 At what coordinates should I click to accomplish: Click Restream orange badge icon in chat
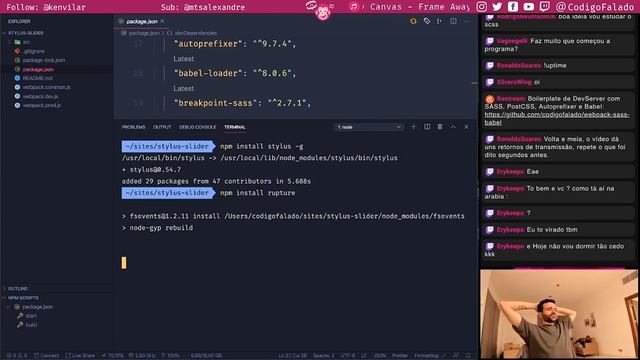(490, 99)
